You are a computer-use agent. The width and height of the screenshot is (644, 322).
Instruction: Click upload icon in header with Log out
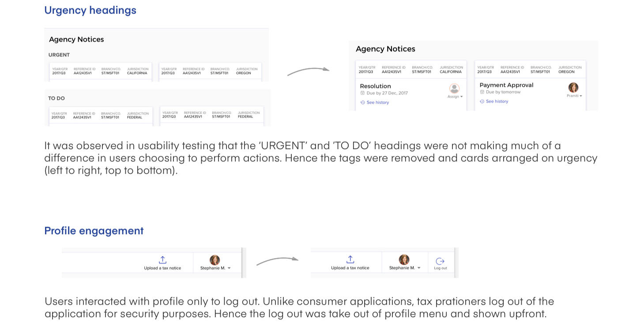(x=350, y=259)
